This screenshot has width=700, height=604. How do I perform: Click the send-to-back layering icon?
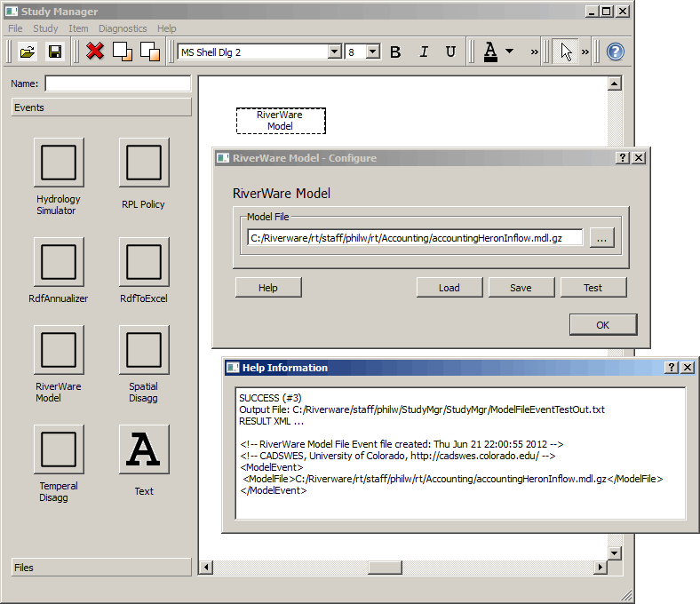150,52
